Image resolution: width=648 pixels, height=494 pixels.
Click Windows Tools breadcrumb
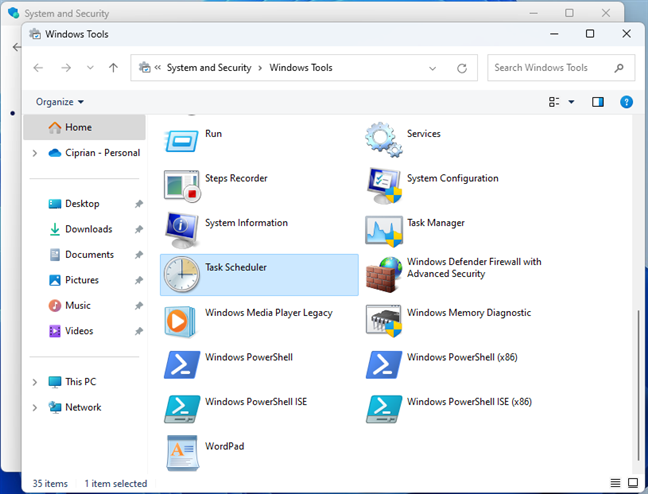(301, 68)
